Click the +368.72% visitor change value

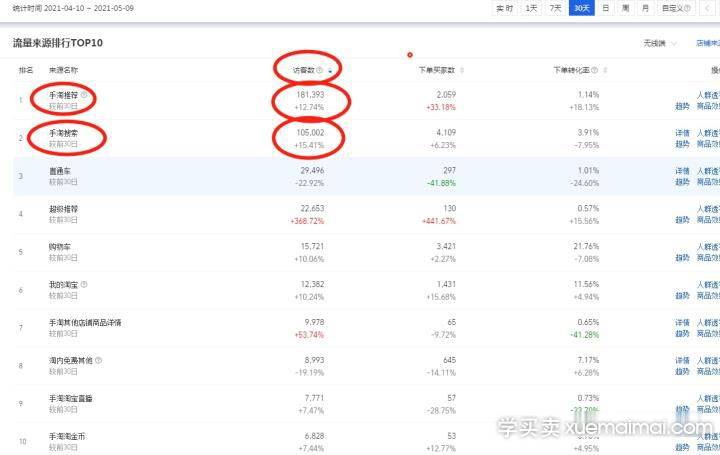(307, 221)
